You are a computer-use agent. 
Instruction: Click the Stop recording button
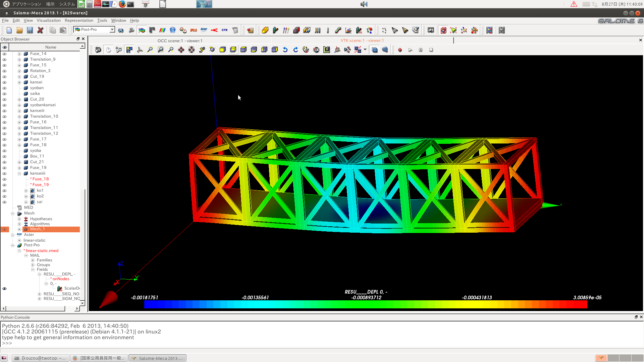click(x=431, y=50)
